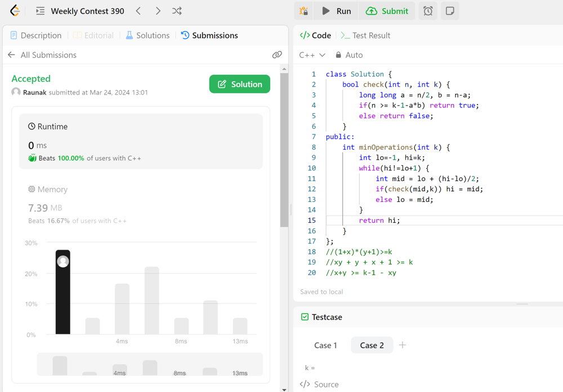Image resolution: width=563 pixels, height=392 pixels.
Task: Go to previous question arrow
Action: [x=138, y=11]
